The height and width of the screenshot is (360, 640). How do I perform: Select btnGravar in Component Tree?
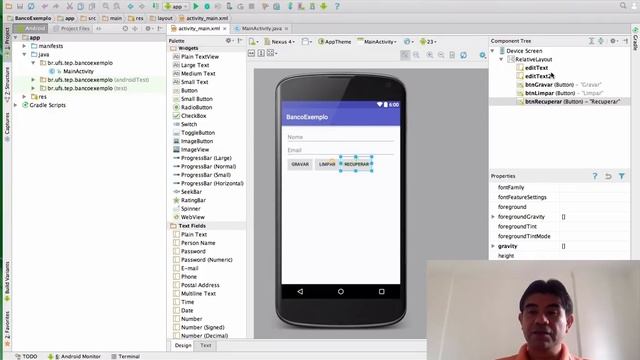click(559, 85)
